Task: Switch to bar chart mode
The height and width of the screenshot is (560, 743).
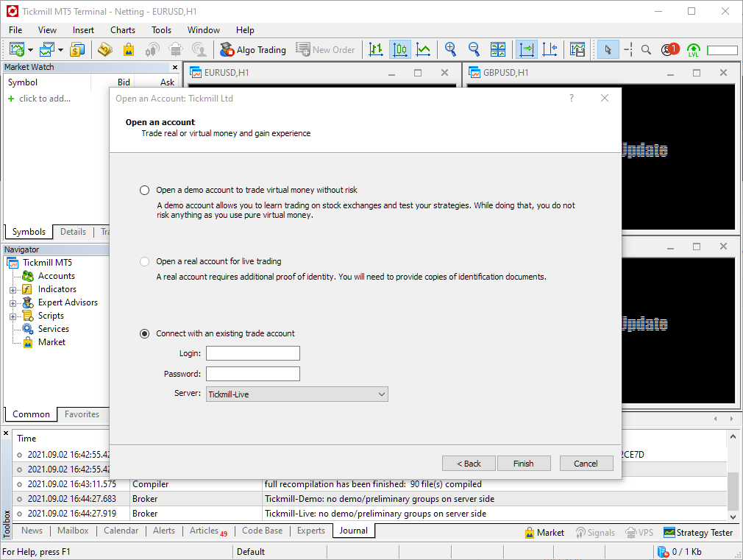Action: [x=376, y=49]
